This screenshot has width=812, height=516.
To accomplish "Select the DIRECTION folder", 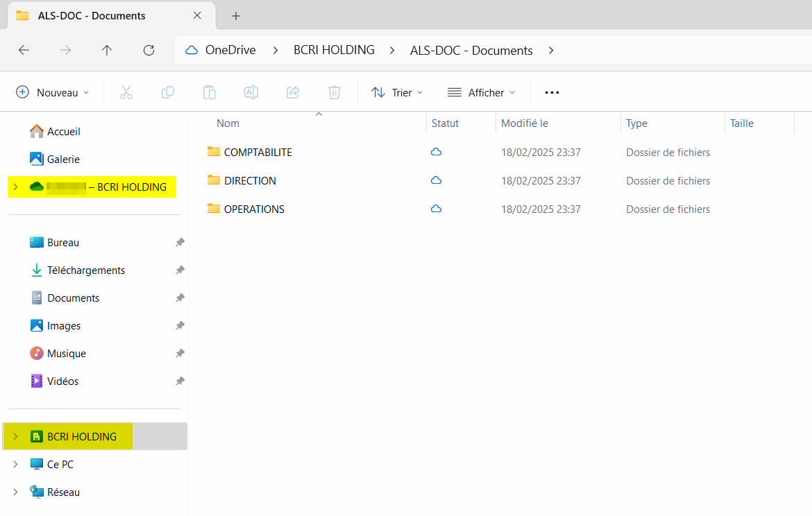I will pyautogui.click(x=250, y=180).
